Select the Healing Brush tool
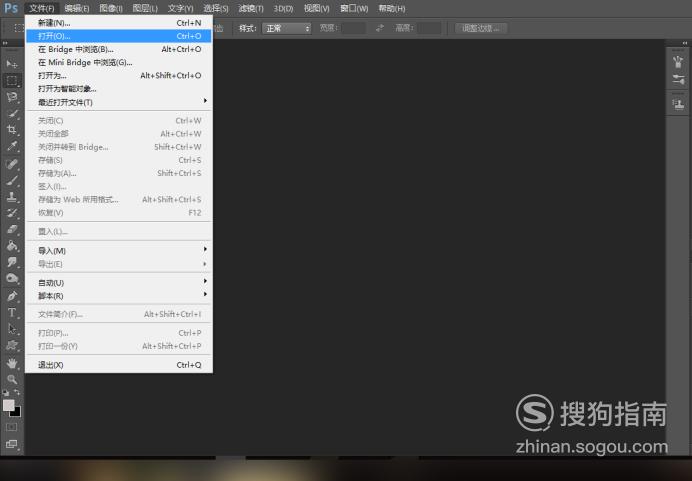The height and width of the screenshot is (481, 692). point(12,164)
